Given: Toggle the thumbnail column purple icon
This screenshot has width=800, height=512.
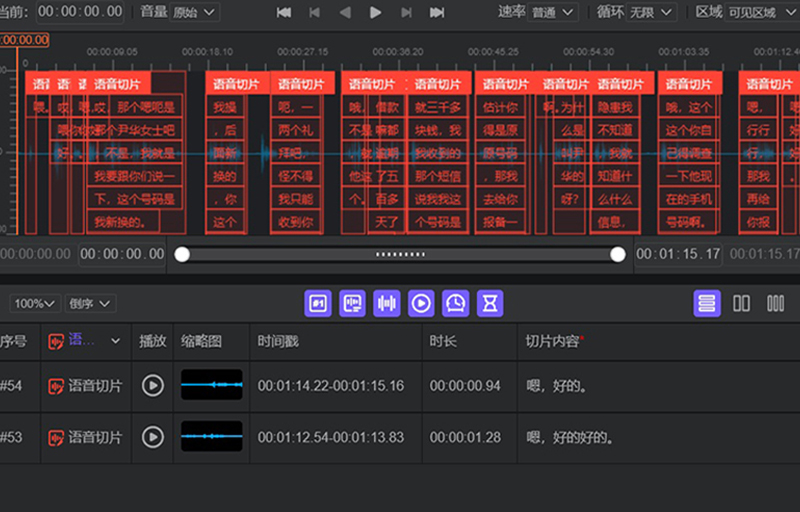Looking at the screenshot, I should (353, 303).
